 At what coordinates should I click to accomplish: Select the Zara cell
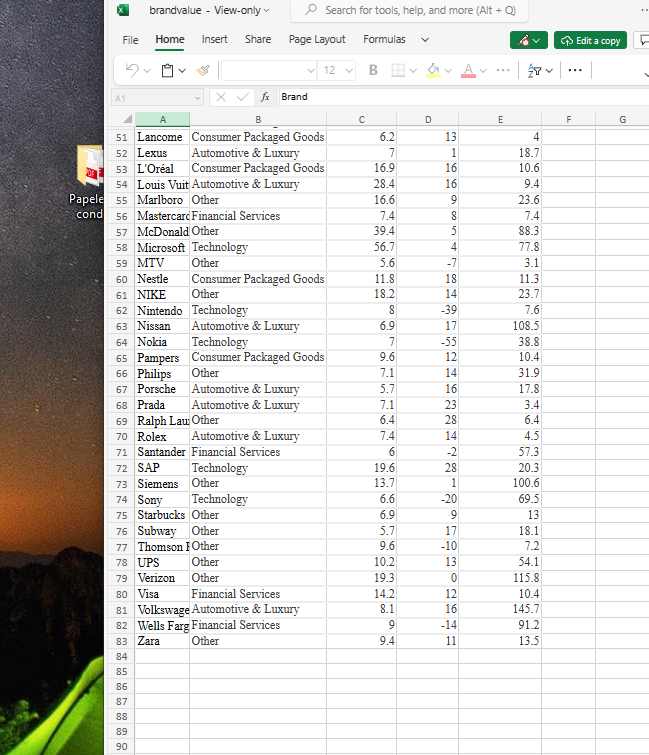click(x=163, y=641)
